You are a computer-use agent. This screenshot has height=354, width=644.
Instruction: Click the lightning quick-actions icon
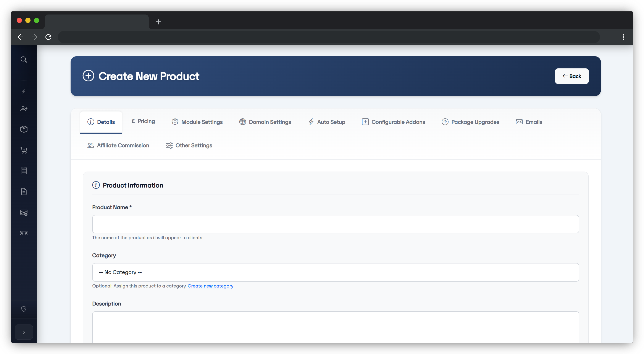(x=24, y=92)
